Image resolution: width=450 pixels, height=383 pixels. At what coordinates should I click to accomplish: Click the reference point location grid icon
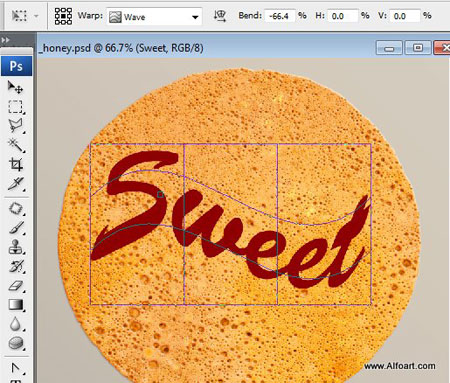63,16
